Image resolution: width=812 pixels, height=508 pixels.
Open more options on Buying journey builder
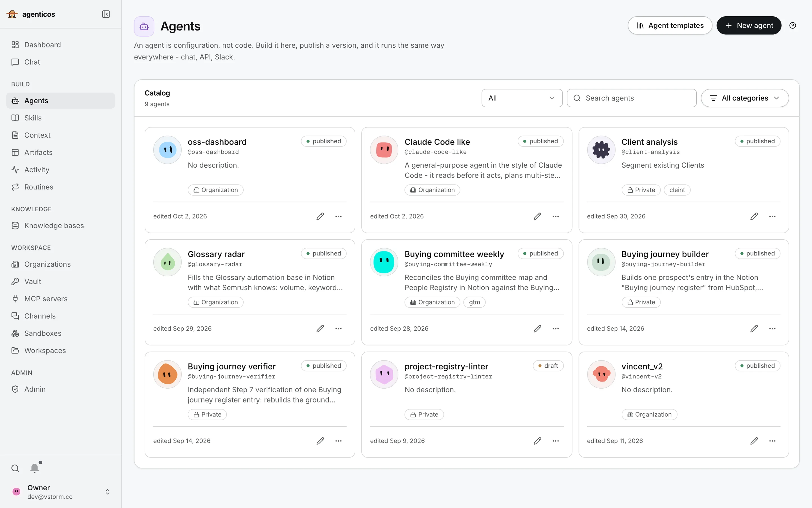tap(773, 329)
